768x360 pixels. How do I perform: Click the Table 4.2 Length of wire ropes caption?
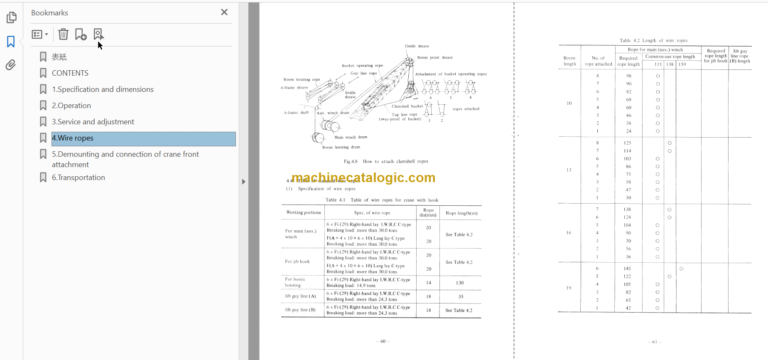[654, 41]
